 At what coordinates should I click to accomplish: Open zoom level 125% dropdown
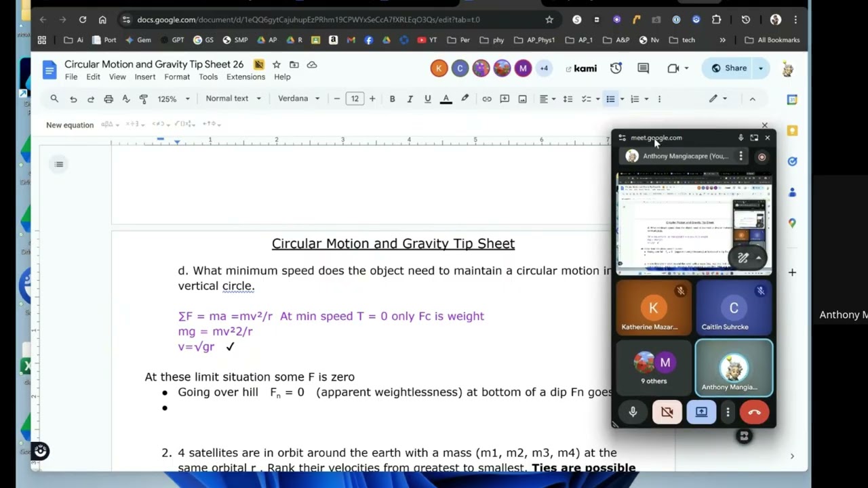174,99
